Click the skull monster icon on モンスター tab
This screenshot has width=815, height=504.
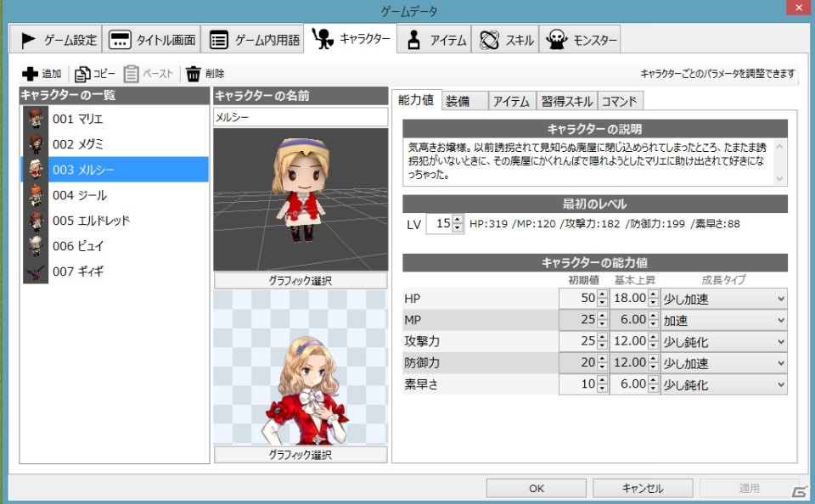556,40
